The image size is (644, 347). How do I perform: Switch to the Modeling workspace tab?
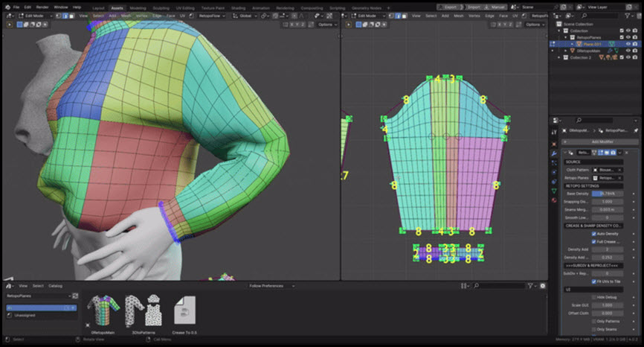tap(138, 7)
